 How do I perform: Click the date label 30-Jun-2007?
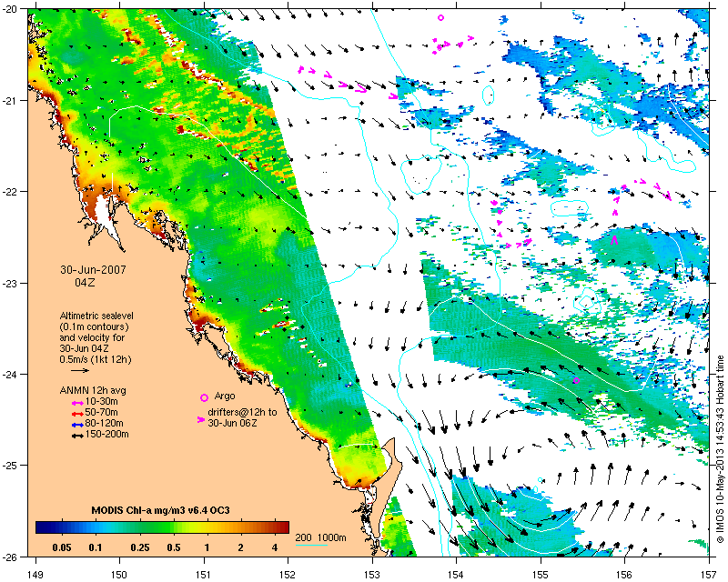click(x=93, y=270)
